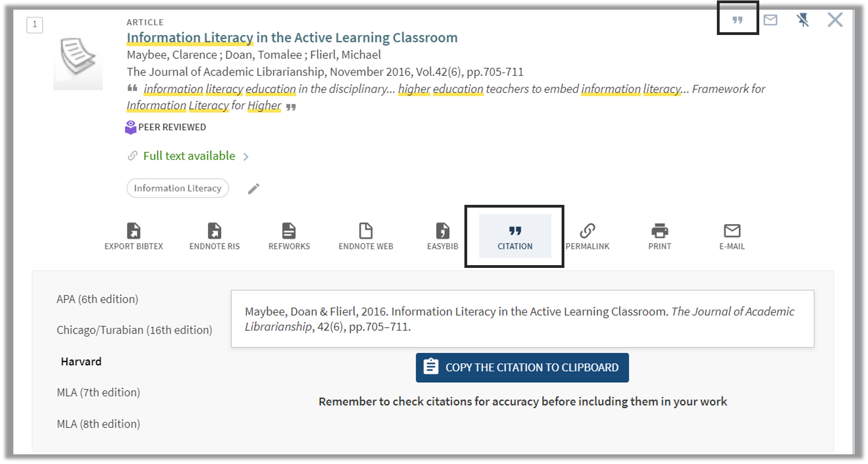This screenshot has height=464, width=868.
Task: Choose MLA (7th edition) citation format
Action: [98, 393]
